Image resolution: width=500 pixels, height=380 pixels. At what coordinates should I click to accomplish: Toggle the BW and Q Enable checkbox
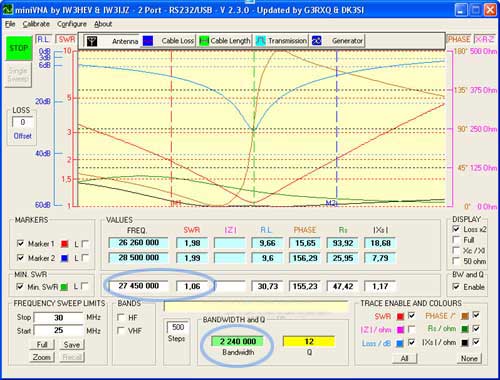click(456, 287)
